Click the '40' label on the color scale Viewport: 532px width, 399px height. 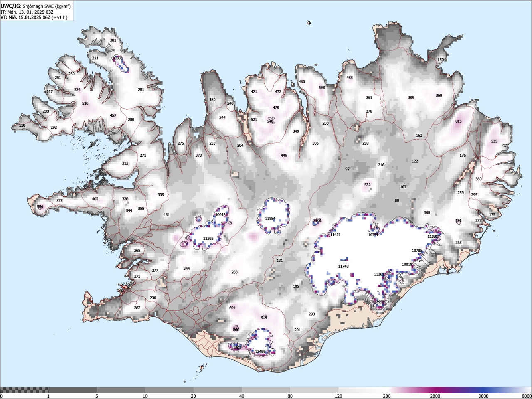pyautogui.click(x=242, y=396)
